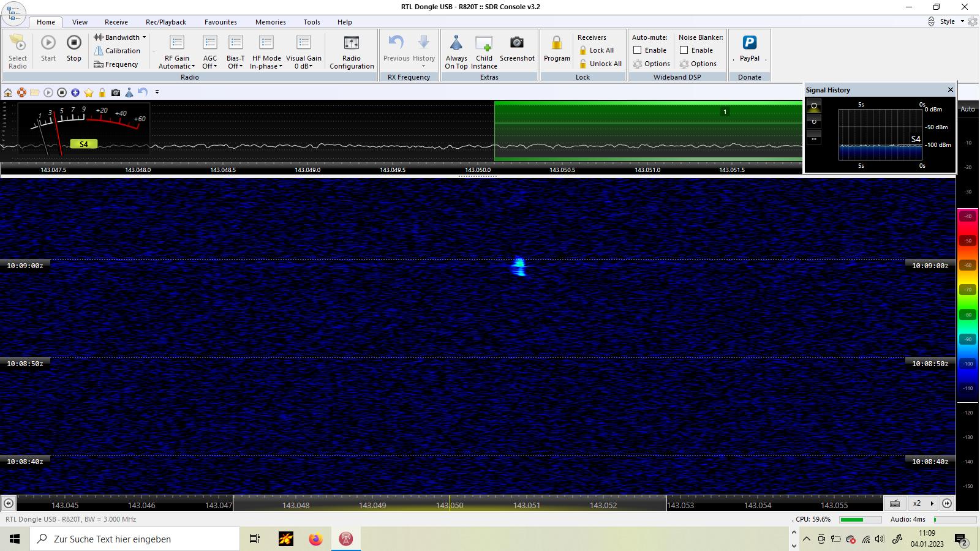The width and height of the screenshot is (980, 551).
Task: Click the quick access lifebuoy help icon
Action: [x=21, y=92]
